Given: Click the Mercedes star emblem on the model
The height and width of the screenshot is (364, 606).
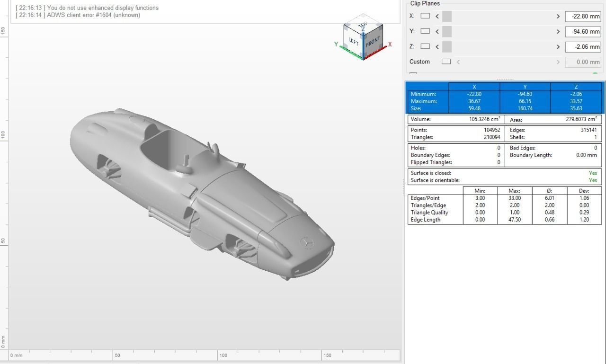Looking at the screenshot, I should (307, 243).
